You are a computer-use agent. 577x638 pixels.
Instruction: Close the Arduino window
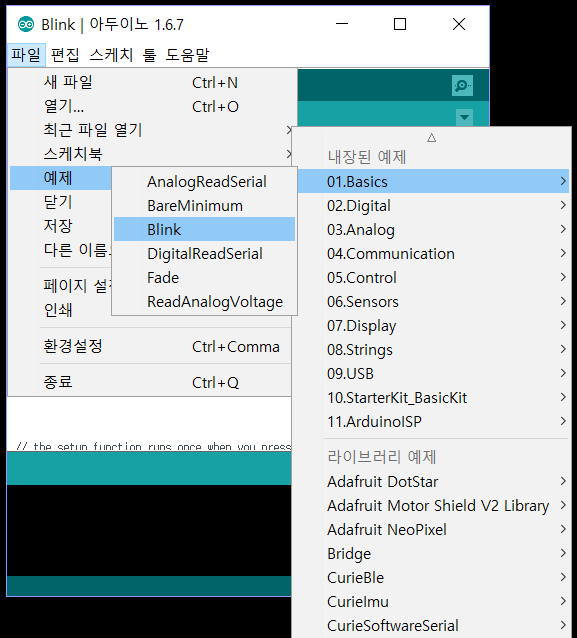(459, 24)
